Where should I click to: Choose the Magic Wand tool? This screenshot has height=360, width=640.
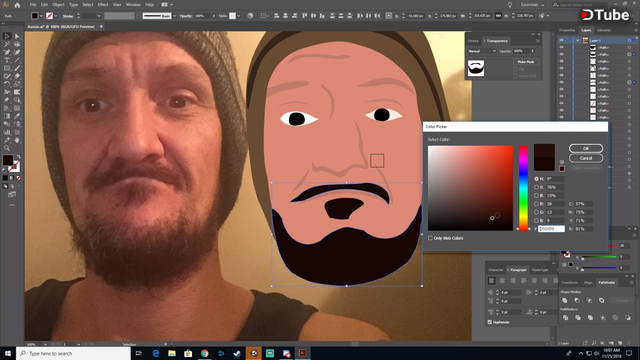pyautogui.click(x=7, y=44)
